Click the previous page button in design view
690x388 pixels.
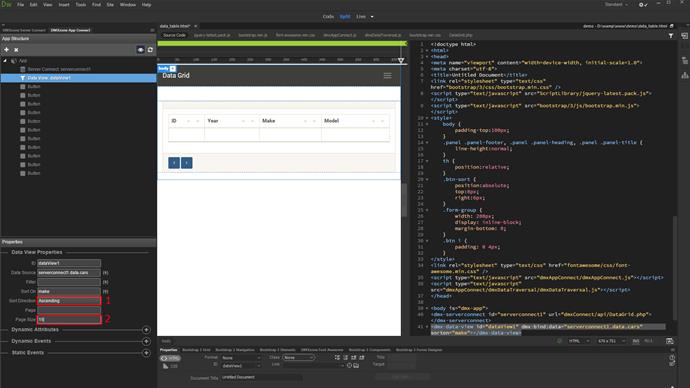(x=174, y=163)
